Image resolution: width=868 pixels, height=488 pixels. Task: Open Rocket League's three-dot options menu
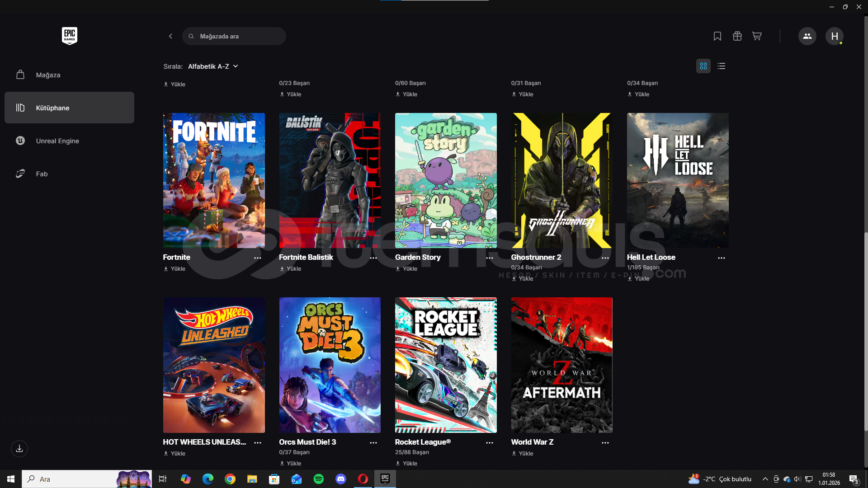click(490, 443)
